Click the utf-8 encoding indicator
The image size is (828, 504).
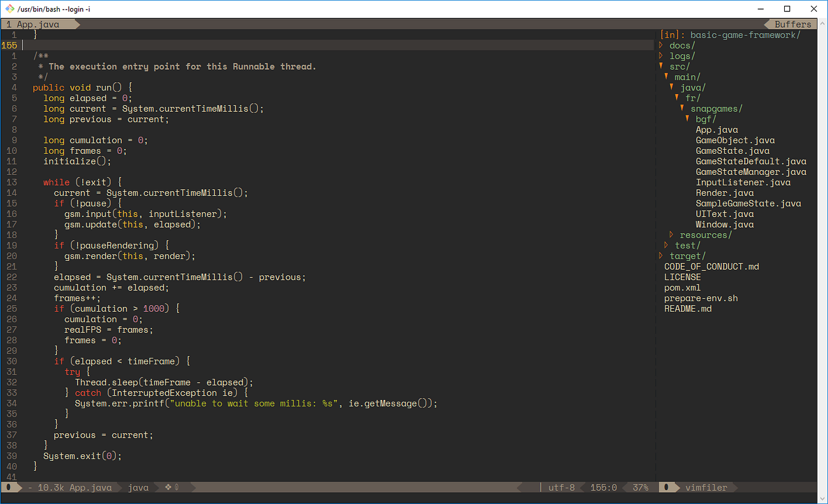point(561,487)
